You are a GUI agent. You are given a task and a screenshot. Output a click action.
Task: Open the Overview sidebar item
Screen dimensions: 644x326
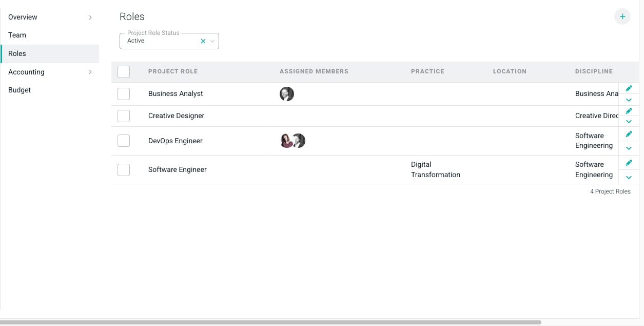(x=23, y=17)
